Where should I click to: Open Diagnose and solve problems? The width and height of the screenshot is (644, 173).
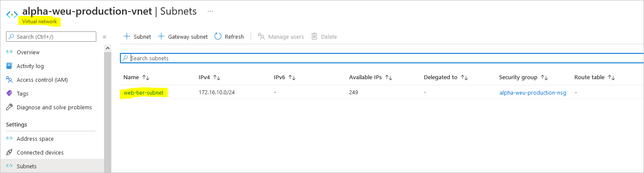pos(54,107)
